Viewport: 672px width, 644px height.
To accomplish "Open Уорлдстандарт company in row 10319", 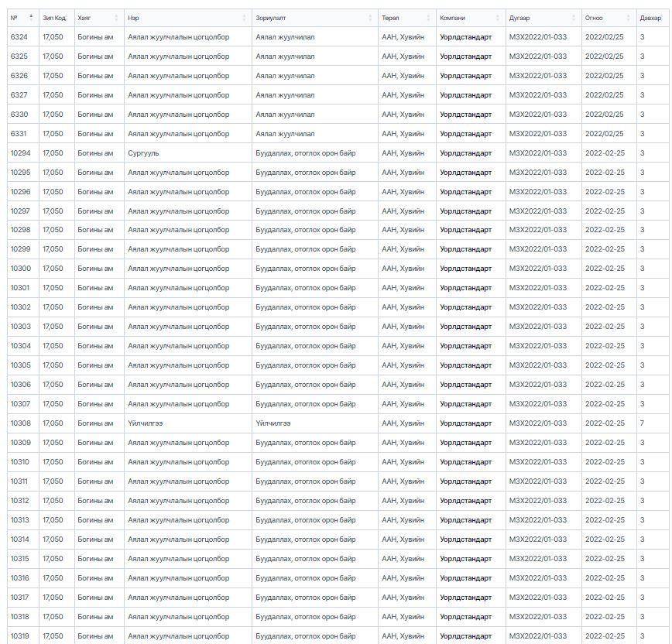I will click(x=465, y=636).
